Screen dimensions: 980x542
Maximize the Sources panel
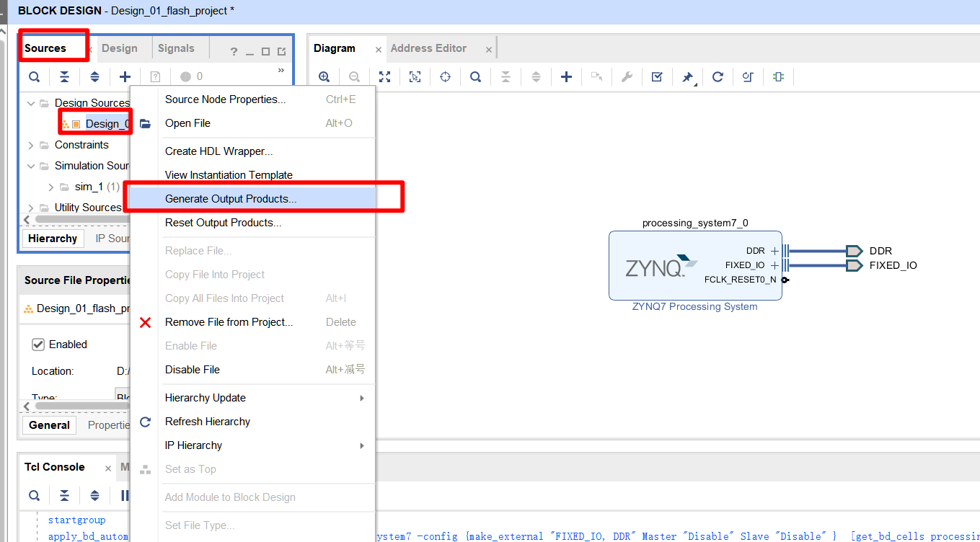pyautogui.click(x=265, y=52)
